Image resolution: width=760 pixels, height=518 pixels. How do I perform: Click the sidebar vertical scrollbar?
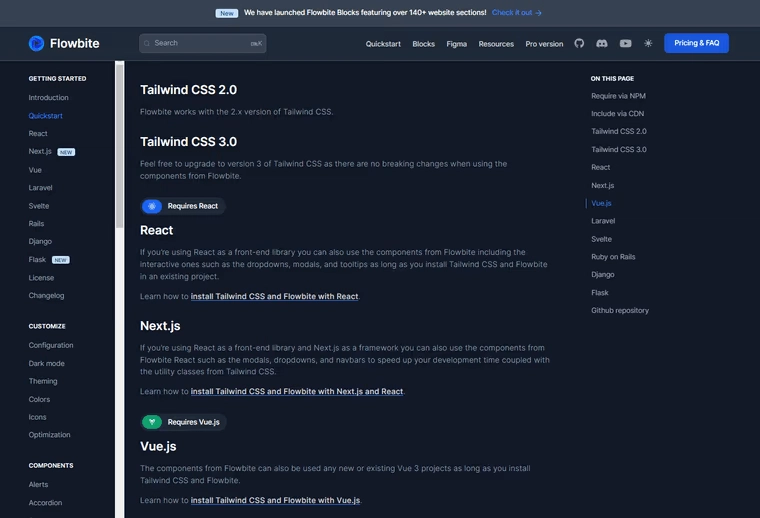(x=119, y=145)
